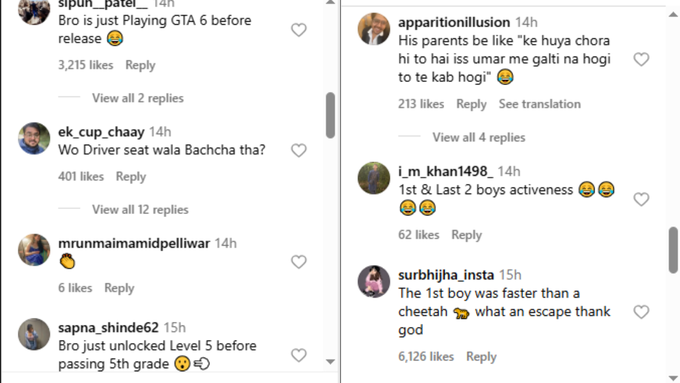
Task: Like surbhijha_insta's cheetah comment
Action: point(641,312)
